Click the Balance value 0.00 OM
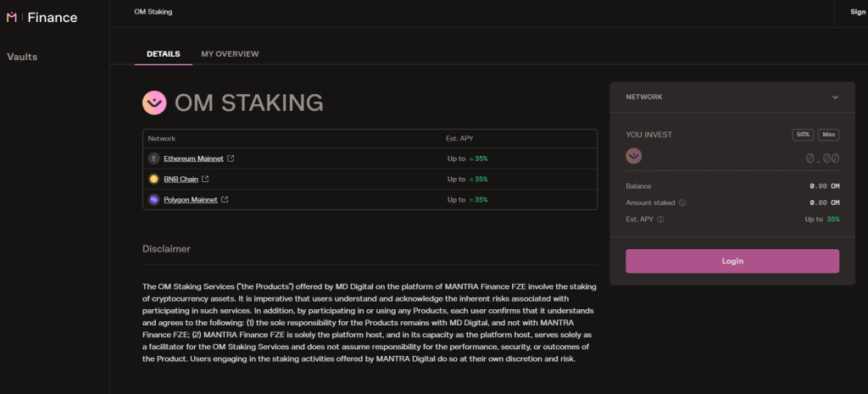This screenshot has width=868, height=394. 824,186
